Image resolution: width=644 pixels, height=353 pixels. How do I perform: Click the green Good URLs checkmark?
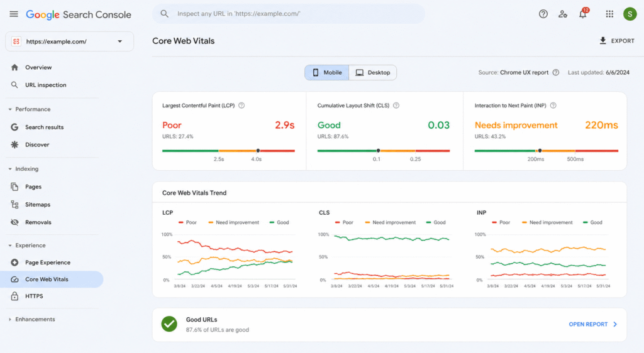(169, 324)
